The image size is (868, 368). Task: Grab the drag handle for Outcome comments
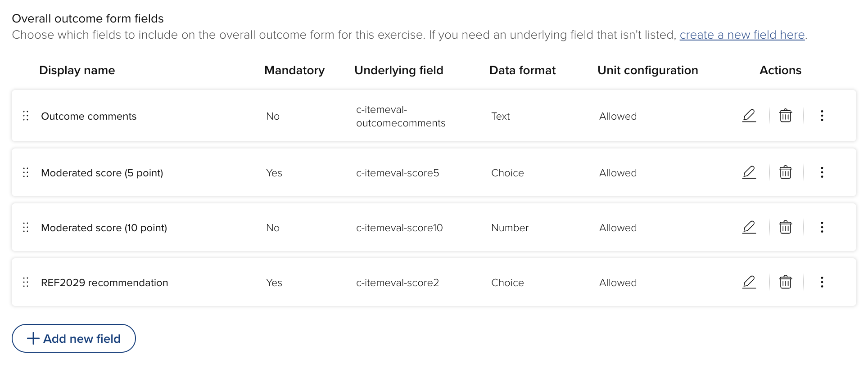pyautogui.click(x=26, y=116)
